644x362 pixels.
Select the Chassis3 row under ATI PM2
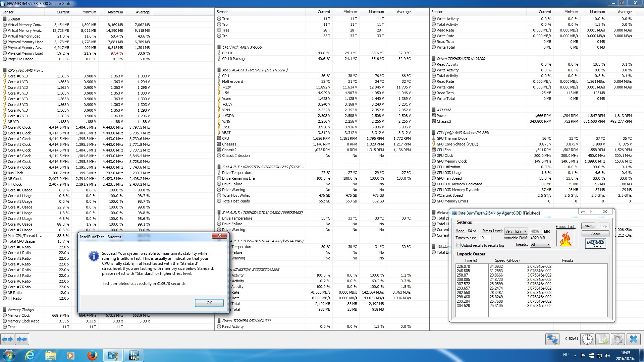pyautogui.click(x=532, y=121)
